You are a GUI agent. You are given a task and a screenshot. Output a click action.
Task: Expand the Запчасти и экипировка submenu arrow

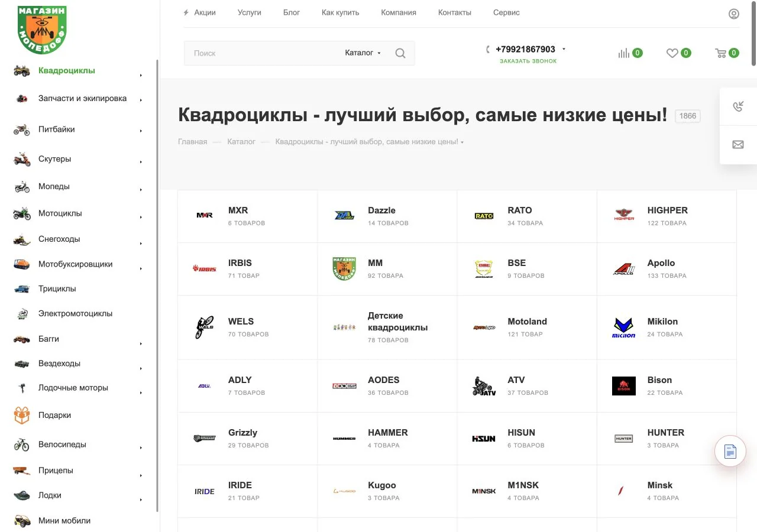(x=141, y=100)
